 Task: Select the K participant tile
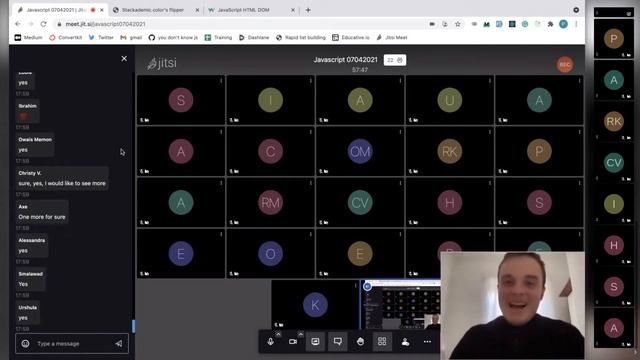[315, 304]
